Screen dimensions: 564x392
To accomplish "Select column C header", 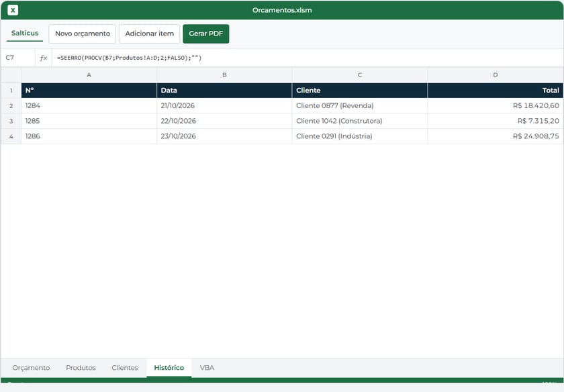I will (360, 75).
